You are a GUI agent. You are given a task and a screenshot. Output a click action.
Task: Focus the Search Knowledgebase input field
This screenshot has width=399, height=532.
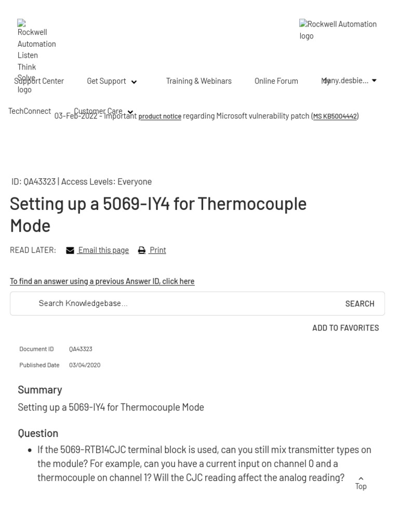tap(182, 303)
